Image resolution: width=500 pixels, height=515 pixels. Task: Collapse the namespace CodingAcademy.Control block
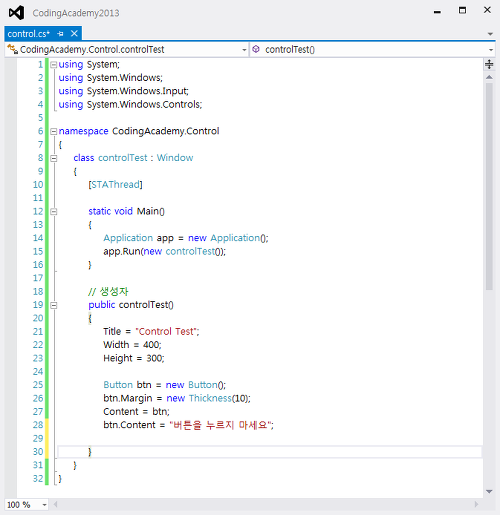(53, 132)
